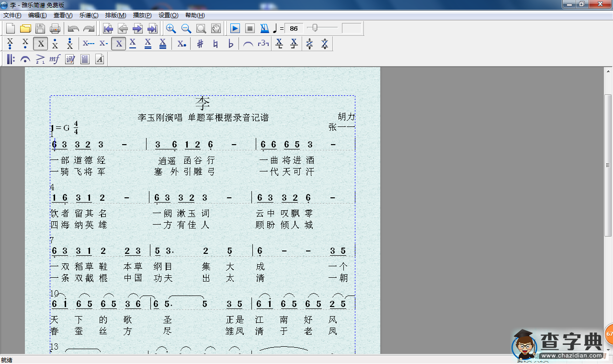This screenshot has height=364, width=613.
Task: Choose the whole note duration
Action: (89, 44)
